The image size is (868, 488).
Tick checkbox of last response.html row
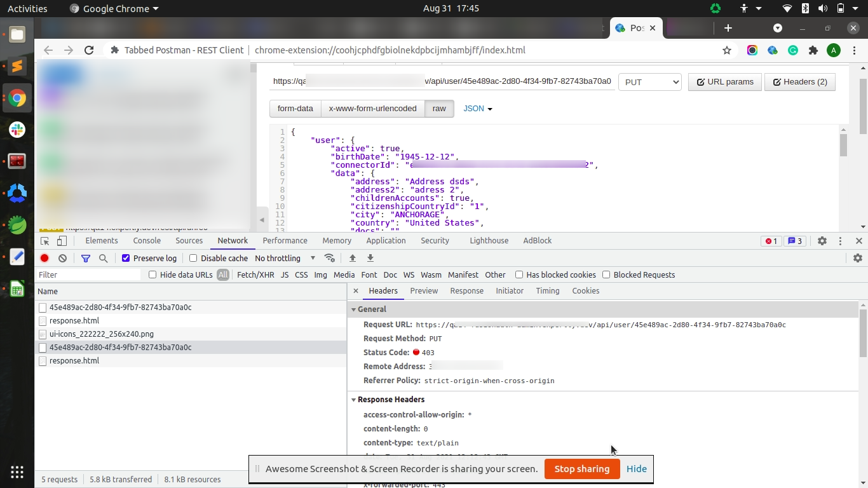click(x=43, y=361)
